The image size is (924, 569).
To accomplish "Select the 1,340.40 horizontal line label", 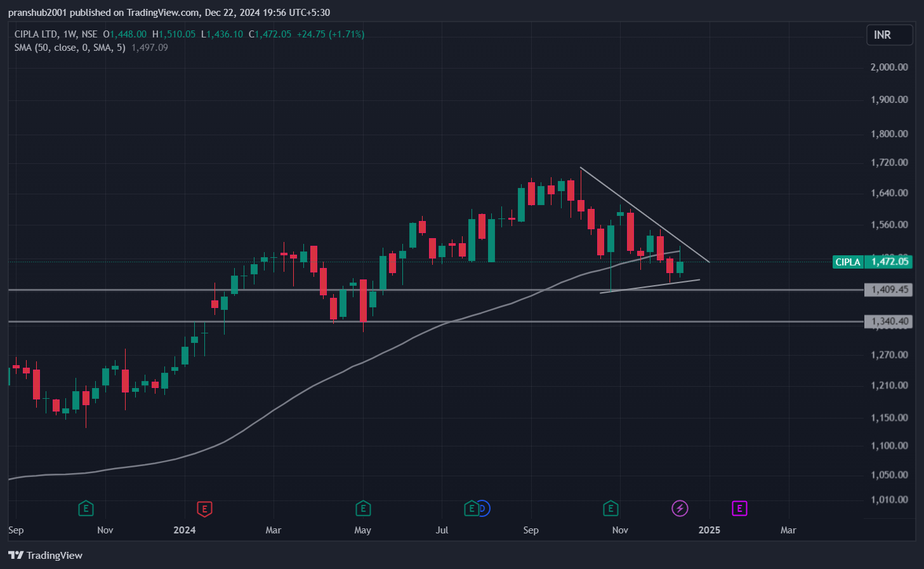I will click(x=888, y=321).
